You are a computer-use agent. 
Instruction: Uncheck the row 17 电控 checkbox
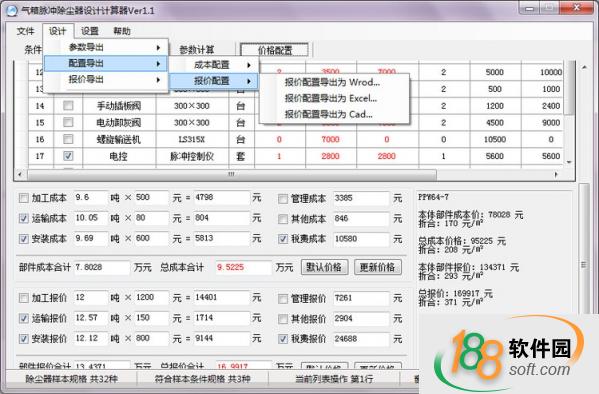click(x=68, y=156)
